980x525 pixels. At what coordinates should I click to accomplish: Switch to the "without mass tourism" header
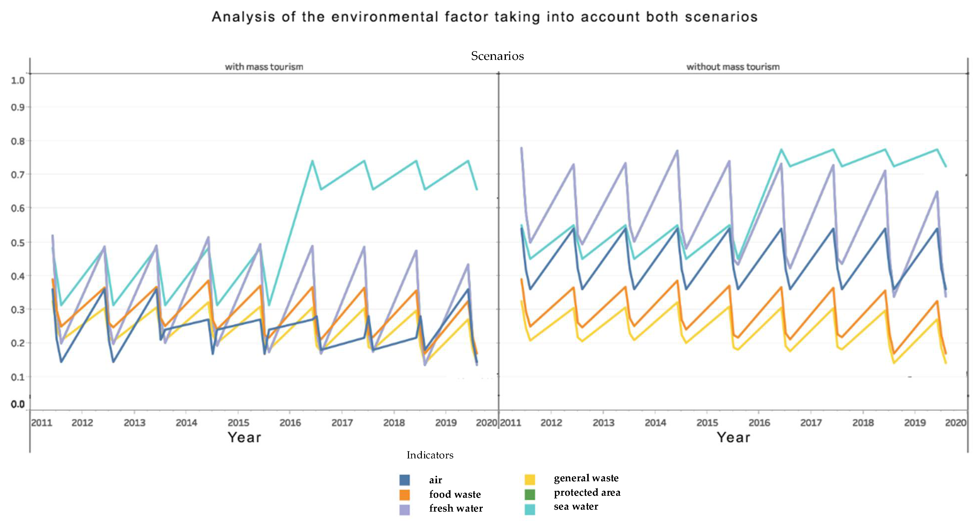point(733,67)
